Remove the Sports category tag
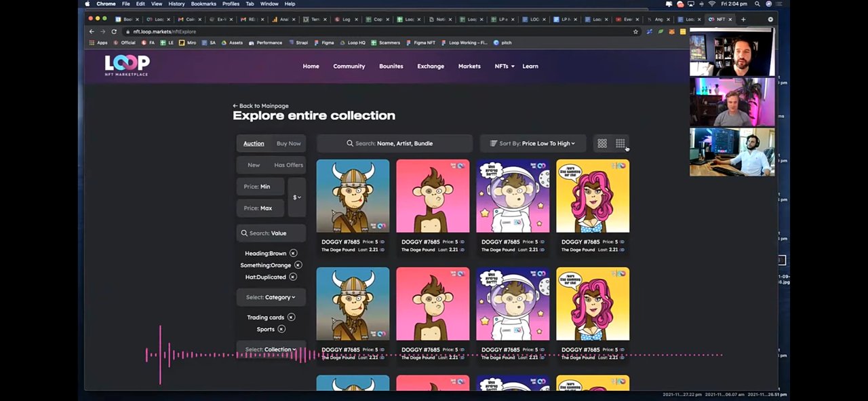Viewport: 868px width, 401px height. [281, 329]
